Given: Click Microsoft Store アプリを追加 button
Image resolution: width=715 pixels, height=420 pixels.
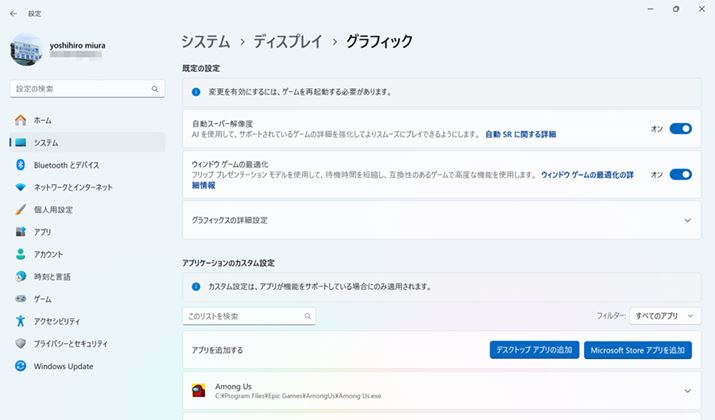Looking at the screenshot, I should pos(637,350).
